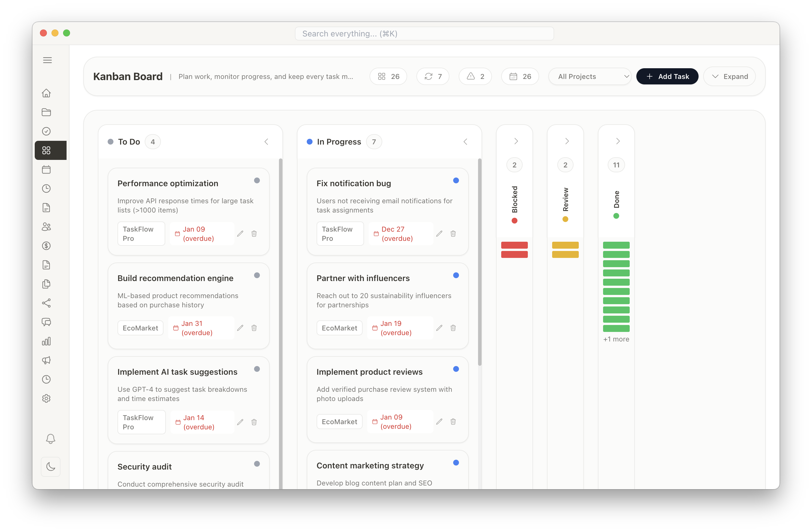Click the total tasks 26 stat pill
Viewport: 812px width, 532px height.
point(388,76)
